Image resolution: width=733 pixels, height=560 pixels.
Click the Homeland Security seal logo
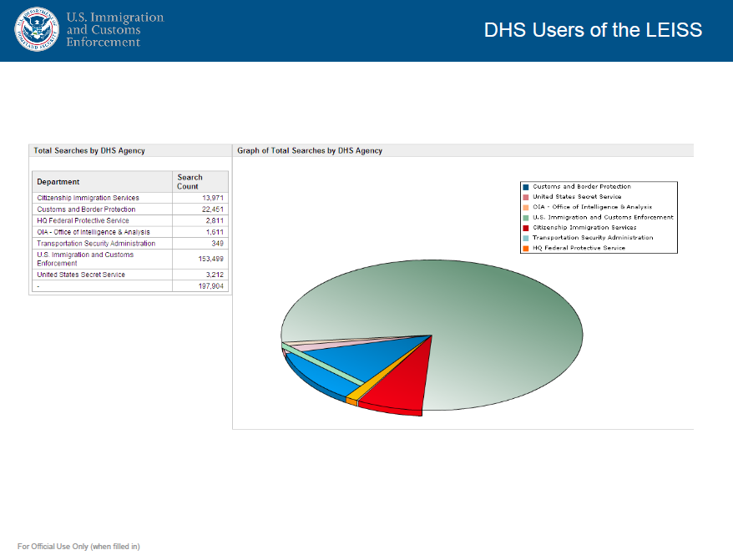37,29
